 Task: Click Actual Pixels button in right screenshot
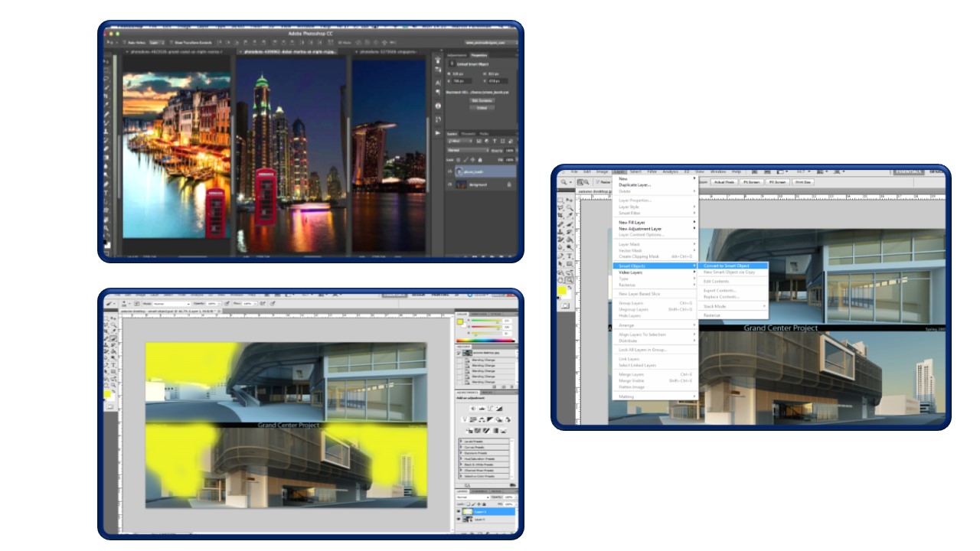724,182
